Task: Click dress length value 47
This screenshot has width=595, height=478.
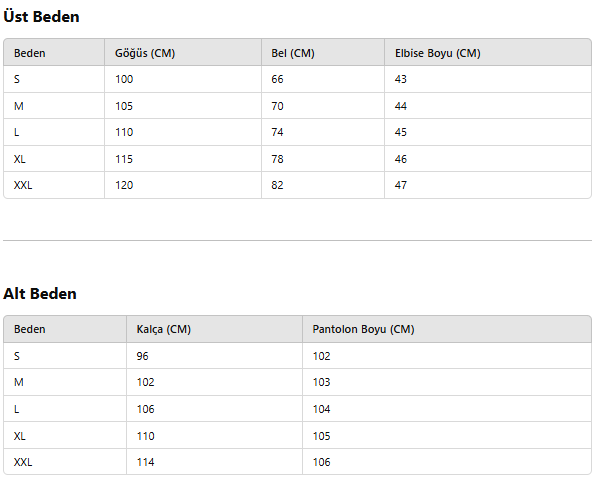Action: click(400, 185)
